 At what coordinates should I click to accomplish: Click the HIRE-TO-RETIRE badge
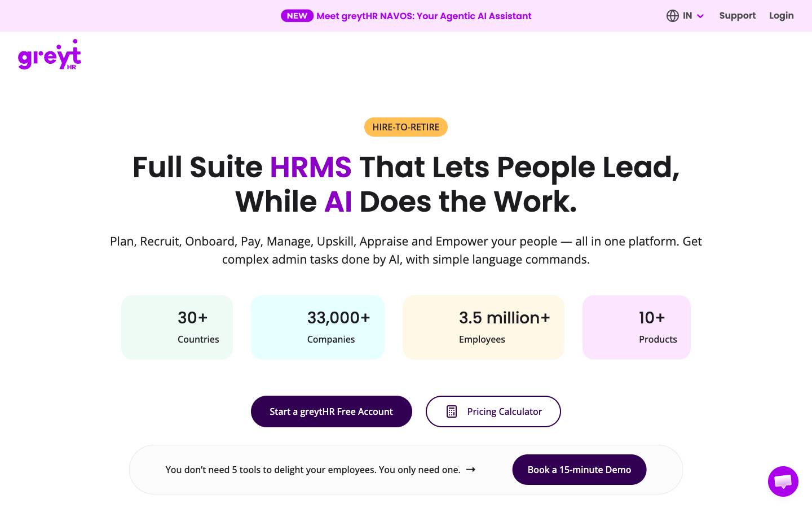pos(406,127)
